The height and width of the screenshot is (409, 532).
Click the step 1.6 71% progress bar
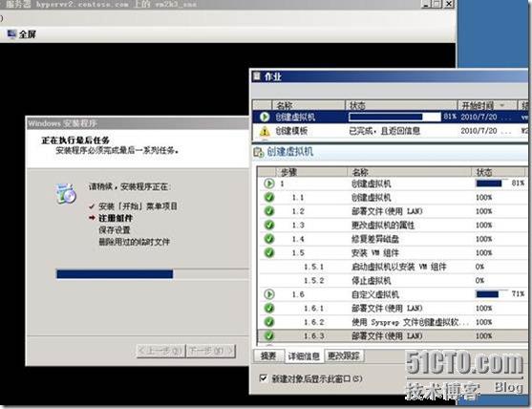pos(492,294)
